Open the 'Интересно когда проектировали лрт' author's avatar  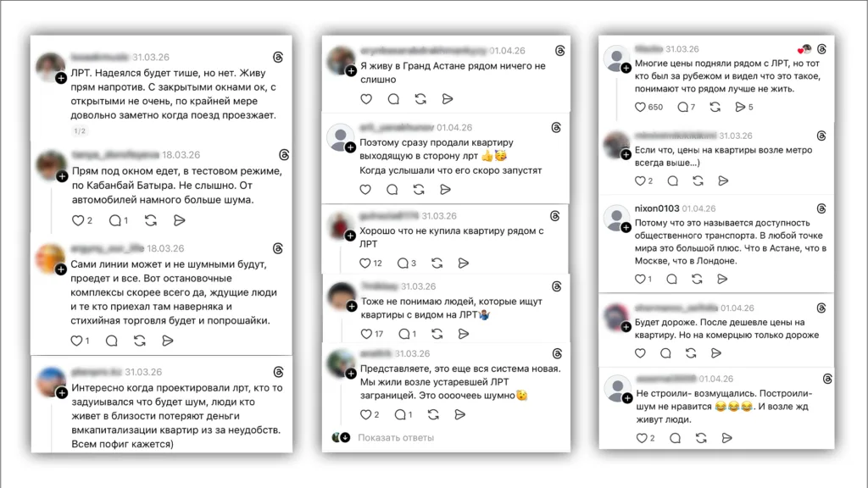(51, 382)
